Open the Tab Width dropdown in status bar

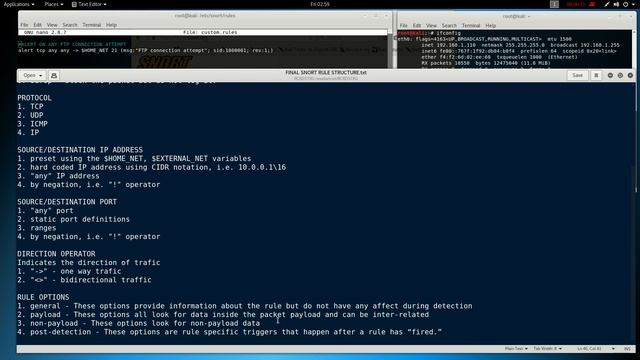pos(548,349)
